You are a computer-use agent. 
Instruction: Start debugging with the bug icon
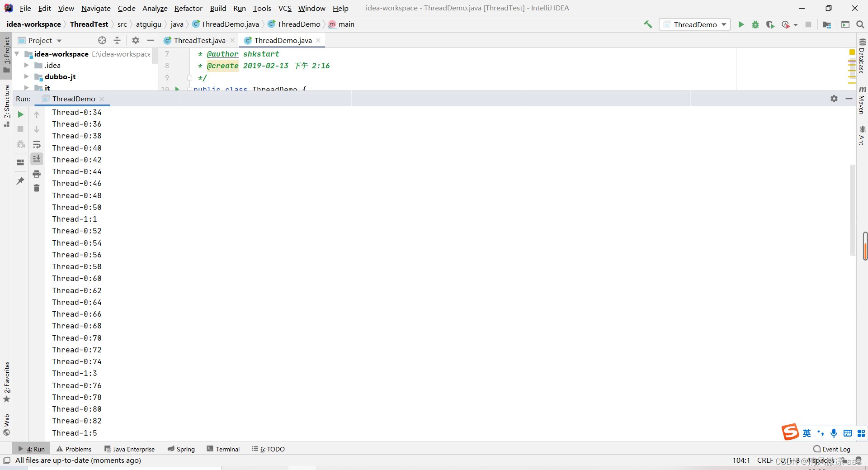[x=755, y=24]
